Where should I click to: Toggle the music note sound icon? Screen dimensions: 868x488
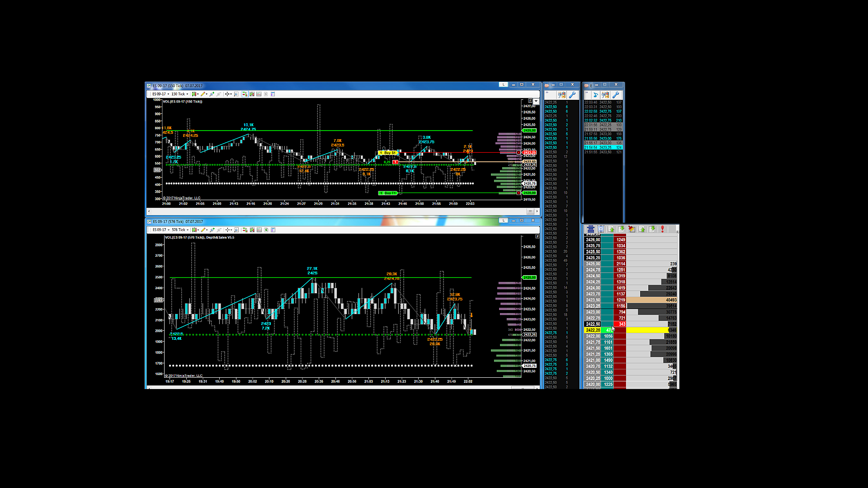point(595,95)
